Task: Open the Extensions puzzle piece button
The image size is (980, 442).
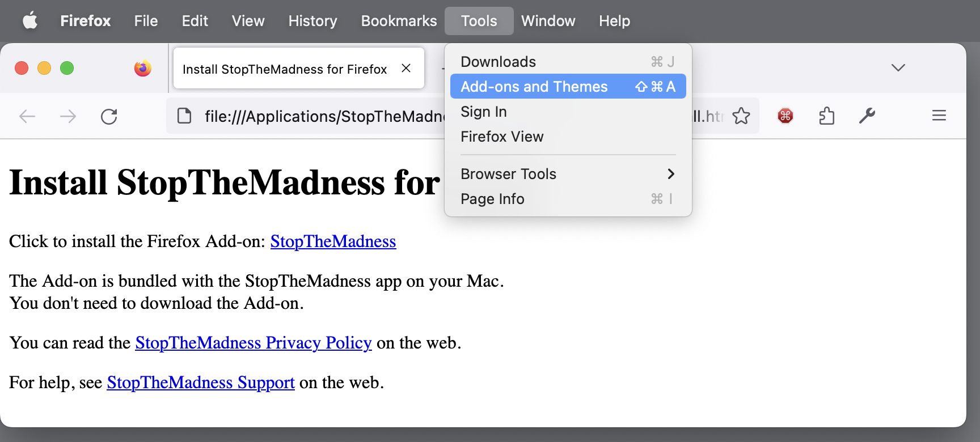Action: point(826,116)
